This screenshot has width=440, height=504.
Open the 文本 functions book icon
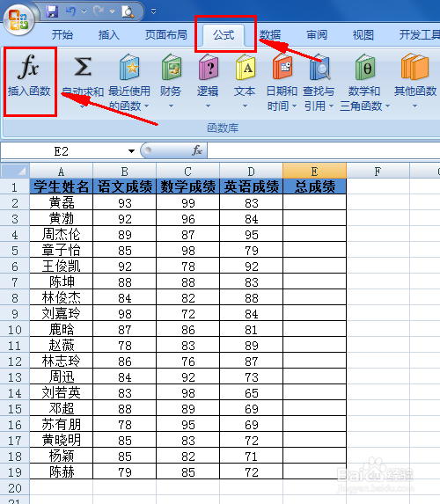tap(246, 67)
